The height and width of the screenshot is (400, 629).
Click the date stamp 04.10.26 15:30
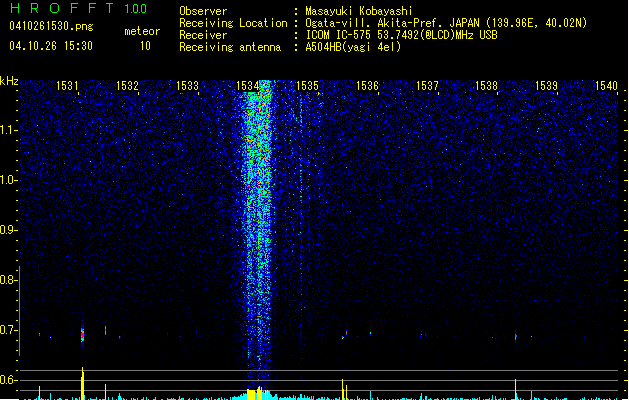tap(51, 46)
